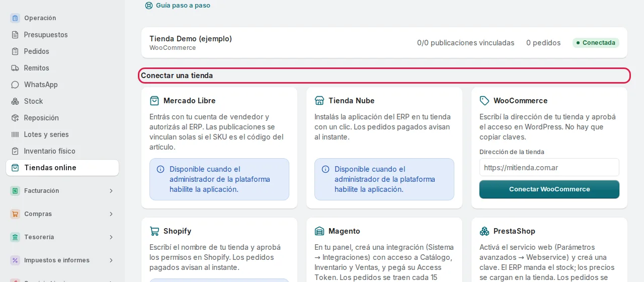Click the Pedidos clipboard icon

click(15, 51)
